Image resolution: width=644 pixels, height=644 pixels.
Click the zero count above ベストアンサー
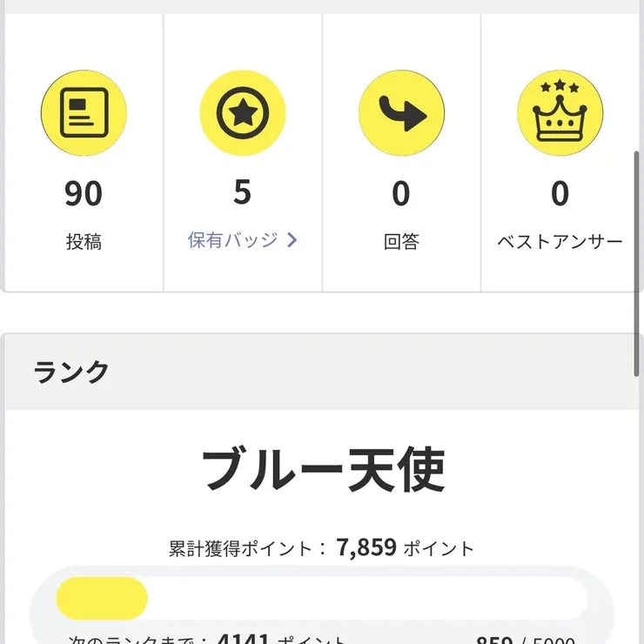click(x=560, y=193)
